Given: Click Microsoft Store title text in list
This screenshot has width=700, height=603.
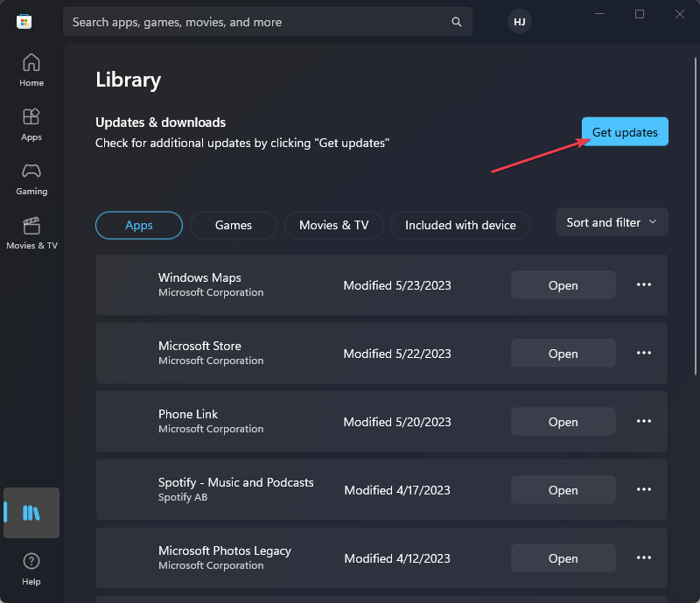Looking at the screenshot, I should [x=199, y=346].
